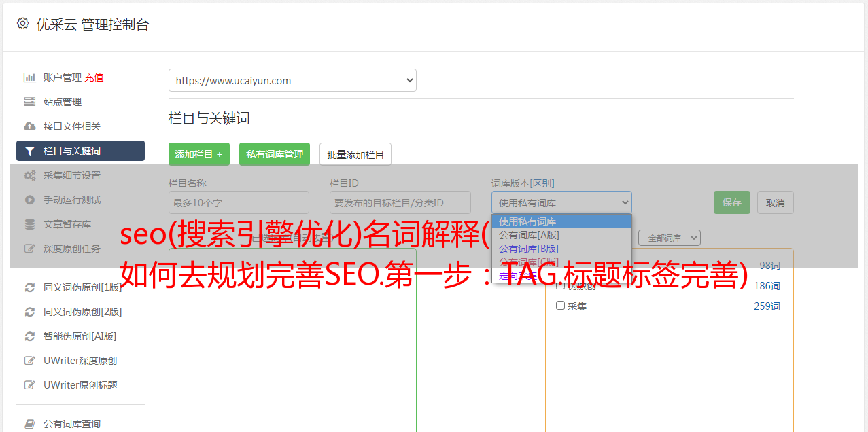Check the 采集 checkbox
The image size is (868, 432).
[561, 306]
